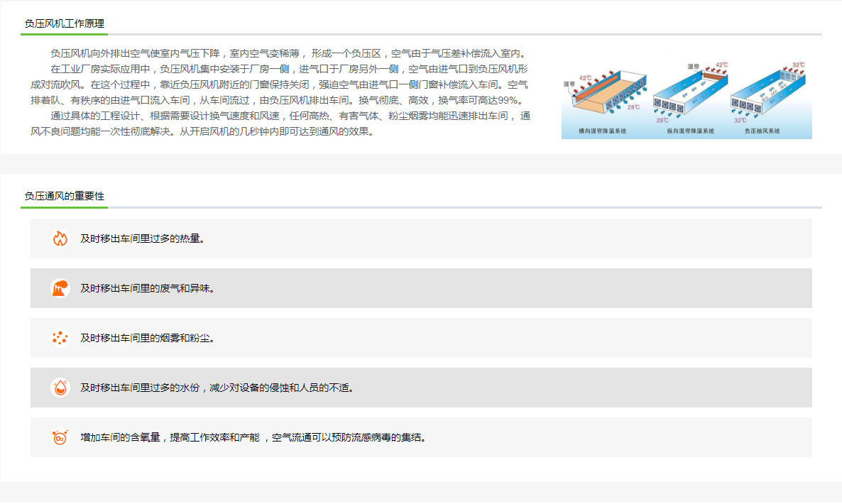Click the text 及时移出车间里的废气和异味

(x=147, y=288)
